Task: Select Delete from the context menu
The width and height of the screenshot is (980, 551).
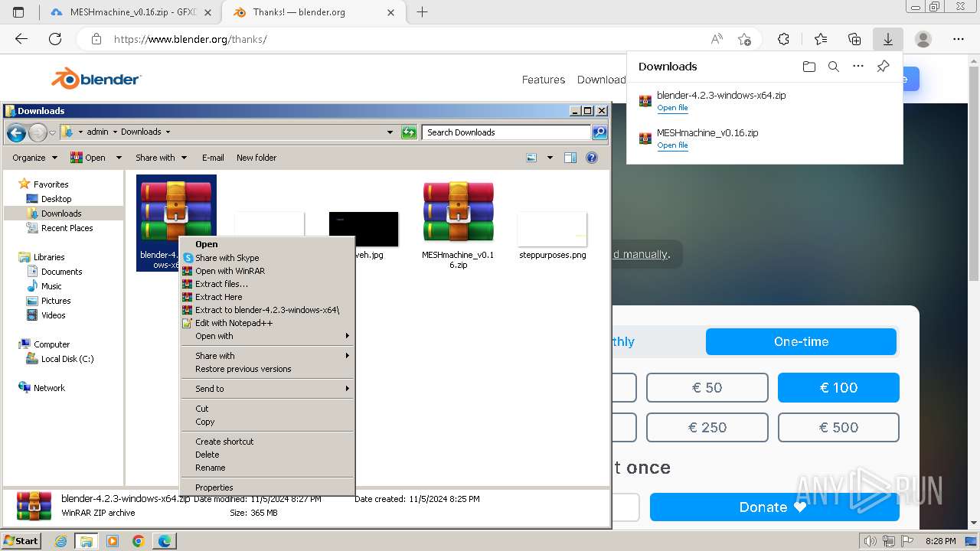Action: click(x=267, y=455)
